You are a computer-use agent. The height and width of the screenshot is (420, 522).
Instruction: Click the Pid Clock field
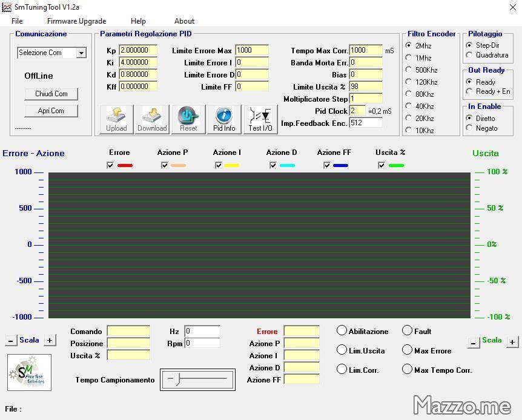[357, 111]
